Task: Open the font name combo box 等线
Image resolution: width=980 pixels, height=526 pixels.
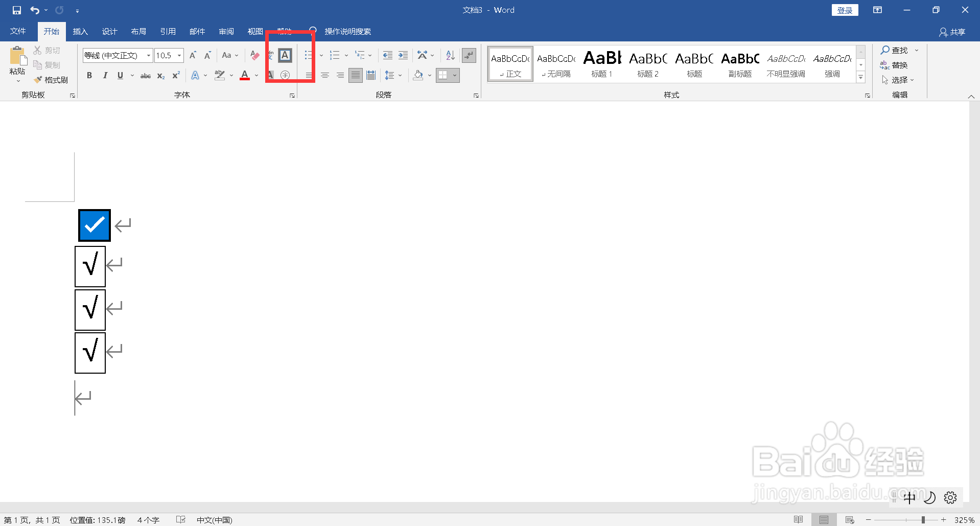Action: pyautogui.click(x=118, y=55)
